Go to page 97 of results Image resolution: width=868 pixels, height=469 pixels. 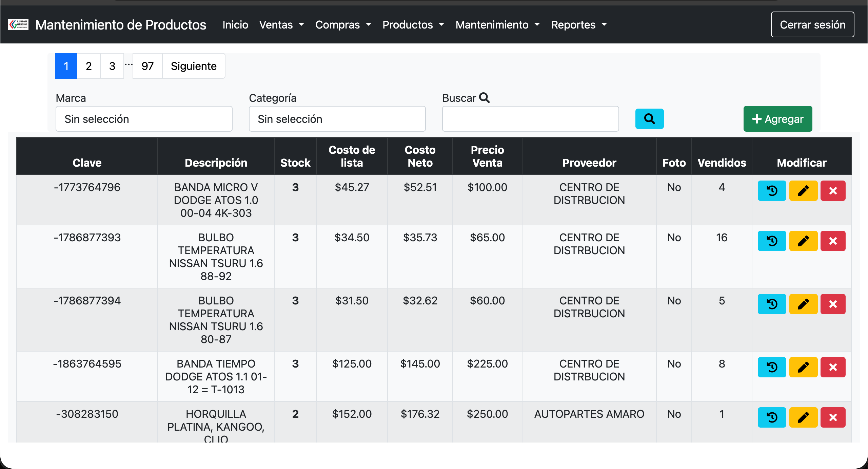[147, 66]
